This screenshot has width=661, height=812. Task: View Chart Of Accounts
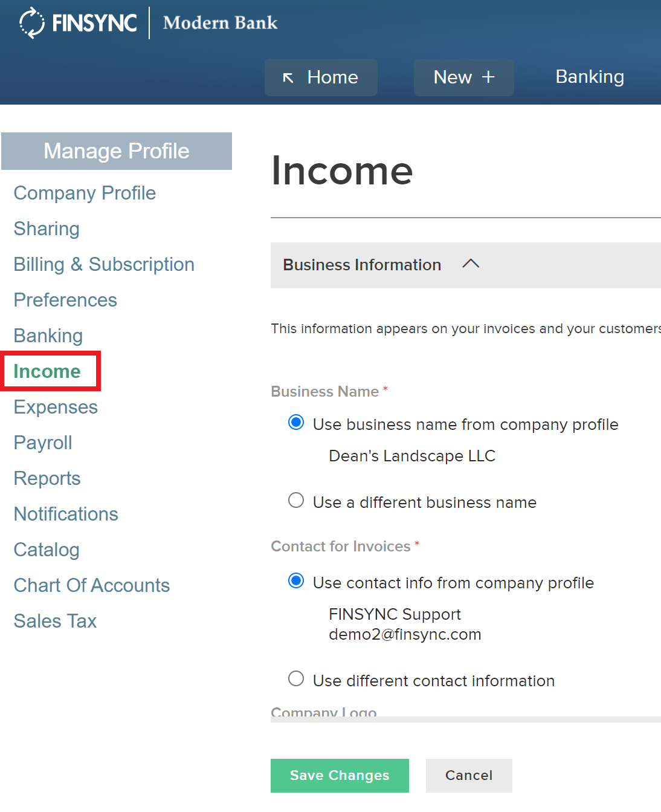click(x=91, y=585)
